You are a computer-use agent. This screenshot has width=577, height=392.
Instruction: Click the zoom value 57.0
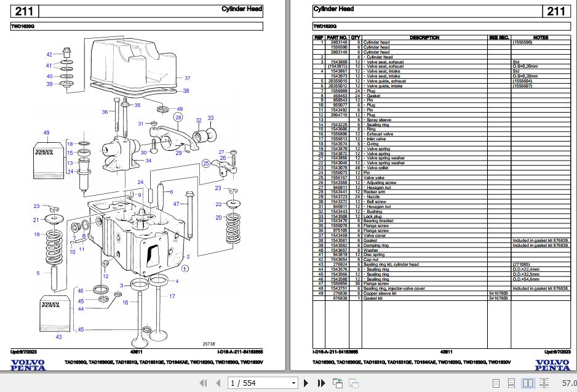(569, 383)
